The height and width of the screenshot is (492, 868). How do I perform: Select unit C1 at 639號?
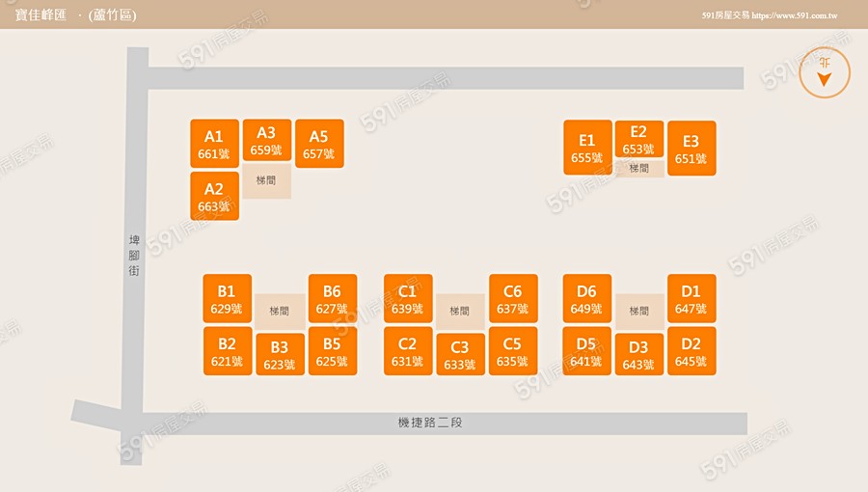pyautogui.click(x=407, y=299)
